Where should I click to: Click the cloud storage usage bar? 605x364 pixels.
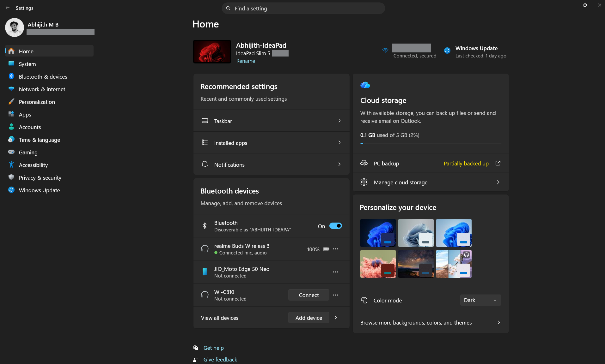pos(430,143)
